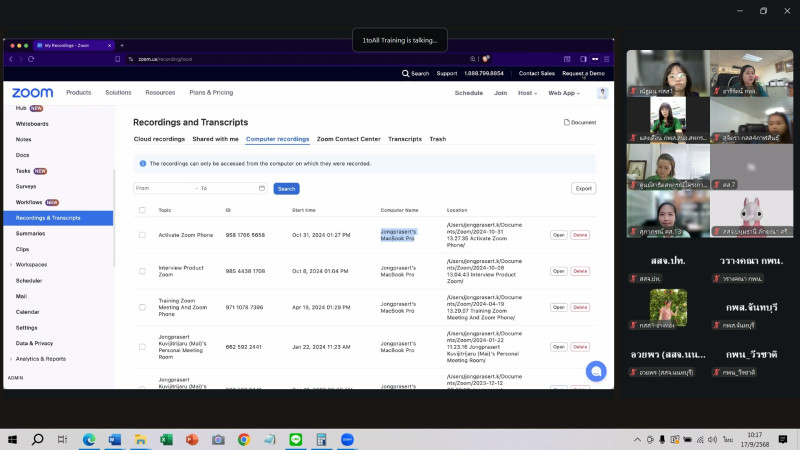Click the Brave shields icon in address bar
This screenshot has width=800, height=450.
click(486, 59)
